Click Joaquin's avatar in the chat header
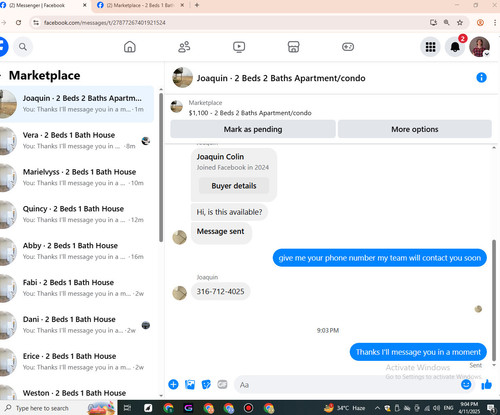 click(182, 77)
